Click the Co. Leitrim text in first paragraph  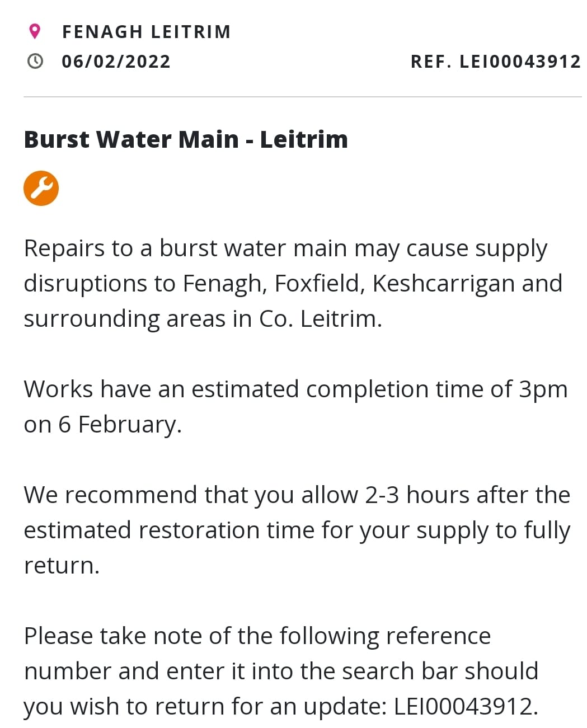320,319
